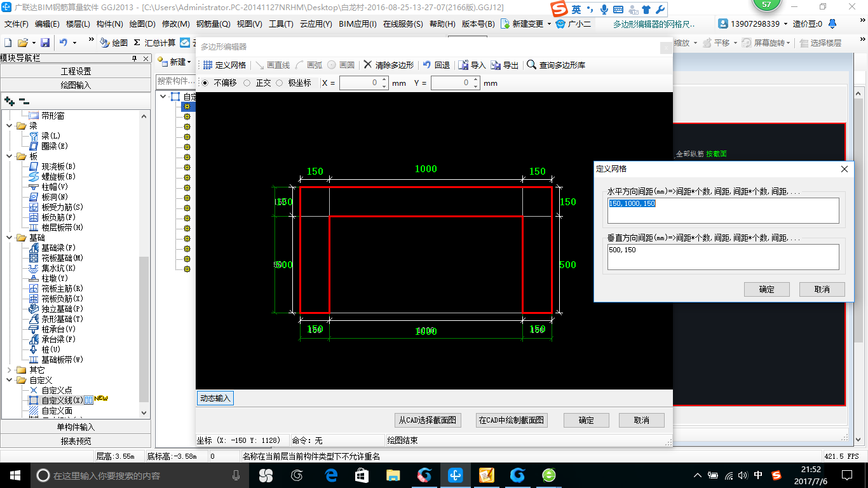Image resolution: width=868 pixels, height=488 pixels.
Task: Click 从CAD选择截面图 button
Action: point(427,420)
